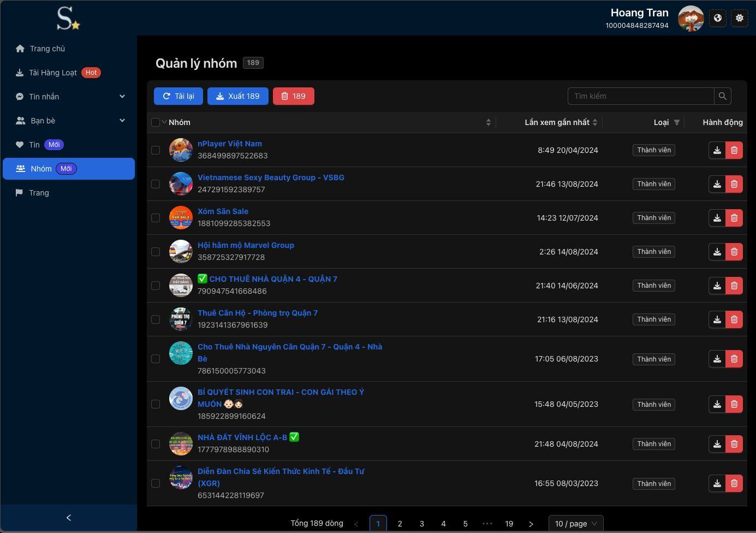Open the 10 / page size dropdown
Viewport: 756px width, 533px height.
coord(576,524)
